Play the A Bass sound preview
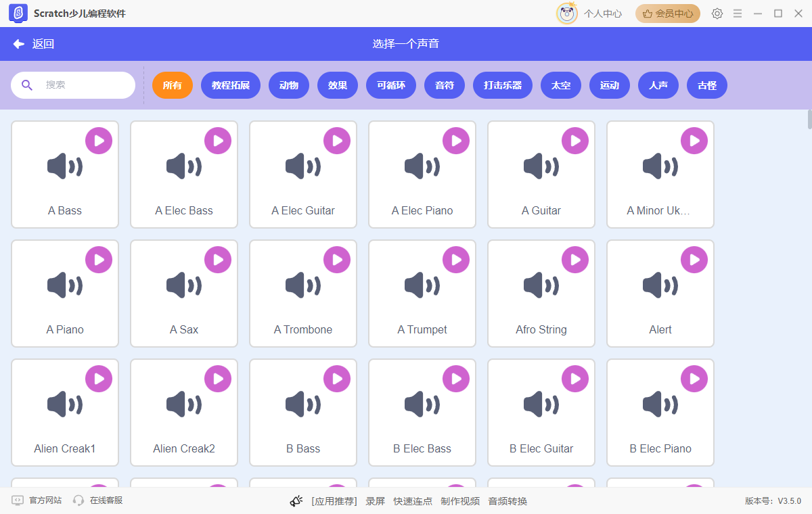This screenshot has height=514, width=812. [x=99, y=141]
